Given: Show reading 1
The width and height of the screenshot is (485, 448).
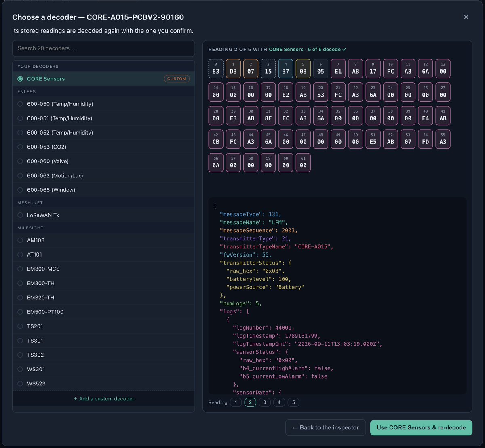Looking at the screenshot, I should coord(236,402).
